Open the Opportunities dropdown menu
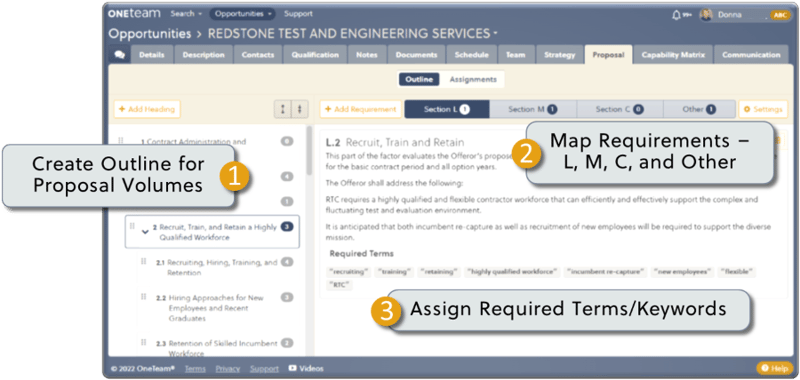Viewport: 800px width, 380px height. click(x=242, y=14)
